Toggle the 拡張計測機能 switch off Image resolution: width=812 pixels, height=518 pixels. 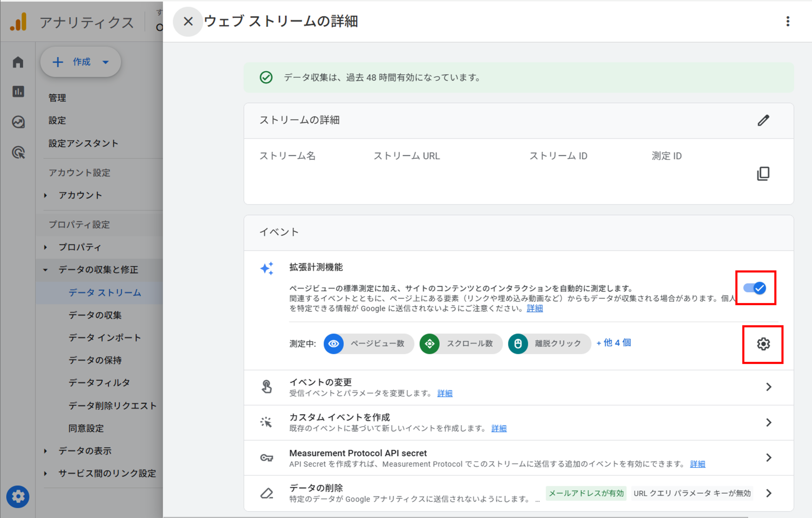click(x=755, y=288)
